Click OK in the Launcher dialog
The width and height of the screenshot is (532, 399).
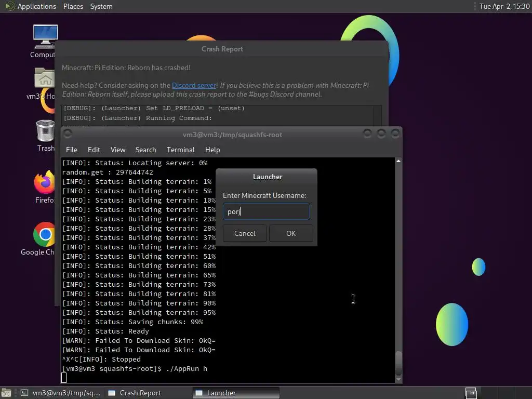point(291,233)
